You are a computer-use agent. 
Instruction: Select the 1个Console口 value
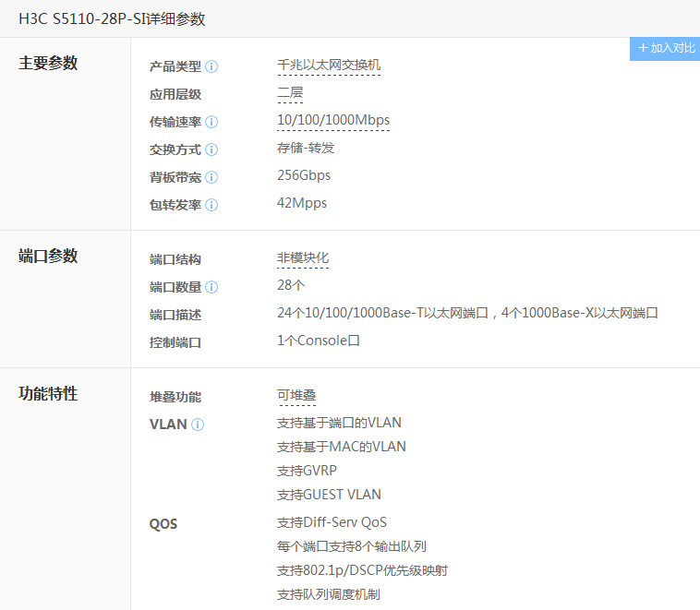pos(319,341)
